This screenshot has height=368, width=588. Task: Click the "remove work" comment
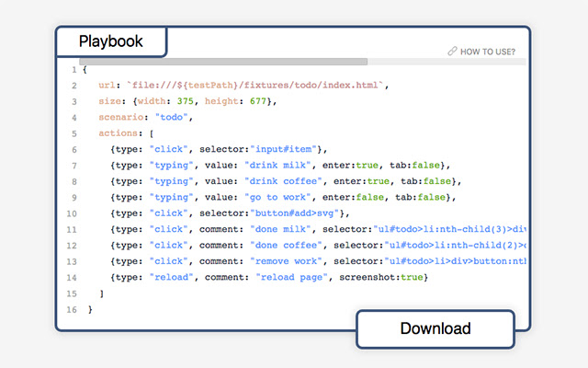pos(286,261)
